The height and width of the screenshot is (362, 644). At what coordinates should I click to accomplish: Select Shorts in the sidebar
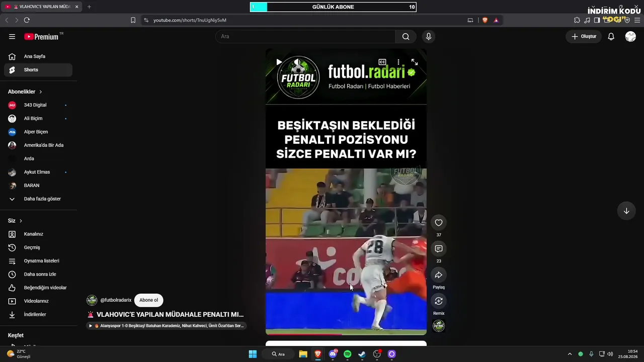(x=38, y=70)
